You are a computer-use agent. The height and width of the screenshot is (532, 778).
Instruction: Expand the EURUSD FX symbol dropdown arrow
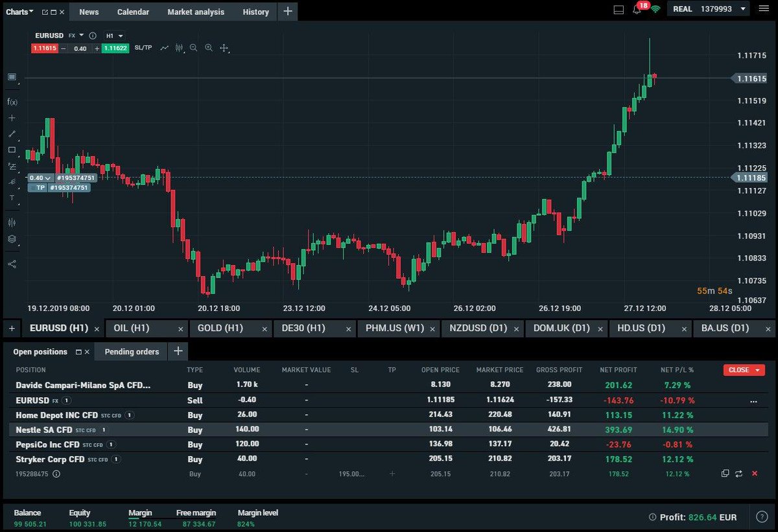coord(81,36)
